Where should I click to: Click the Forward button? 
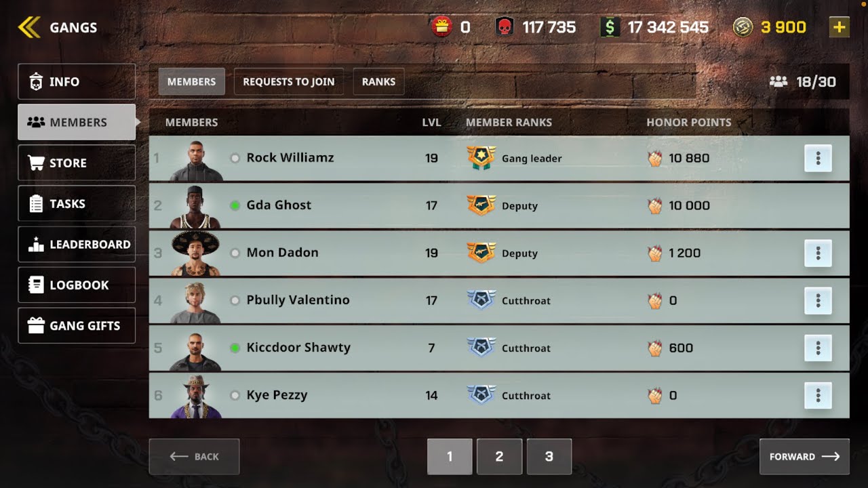(x=804, y=456)
